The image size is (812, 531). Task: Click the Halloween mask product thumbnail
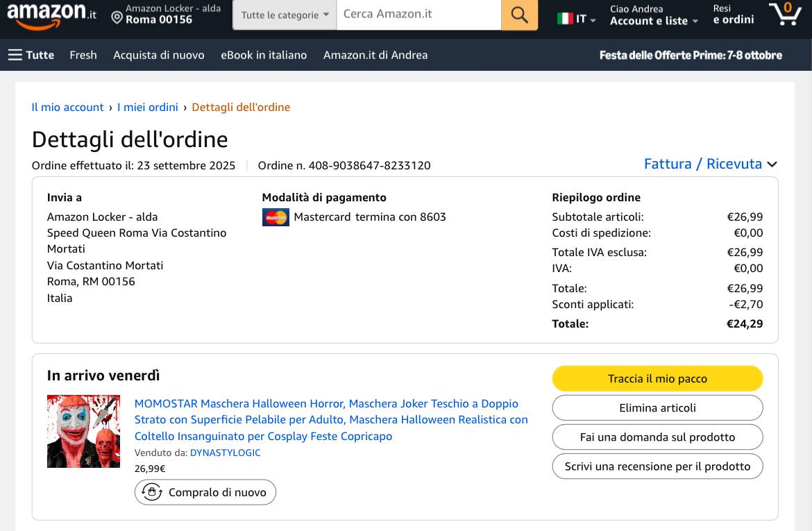[83, 432]
